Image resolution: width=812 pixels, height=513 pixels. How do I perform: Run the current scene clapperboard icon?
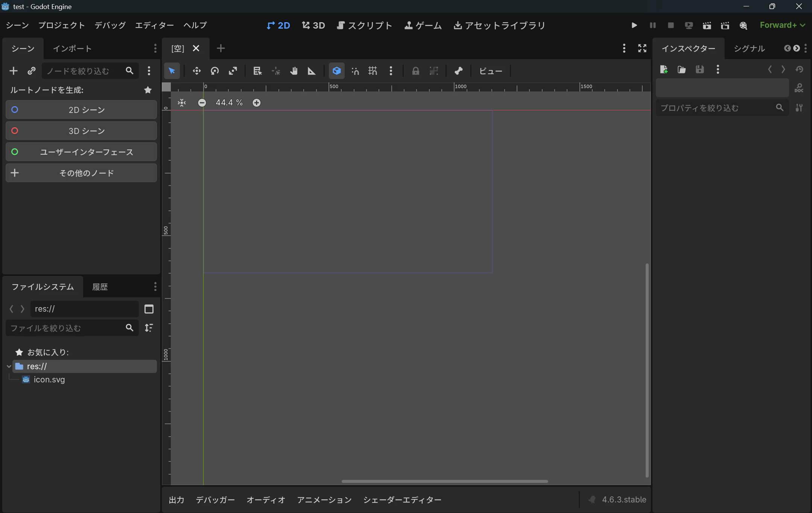pos(707,25)
